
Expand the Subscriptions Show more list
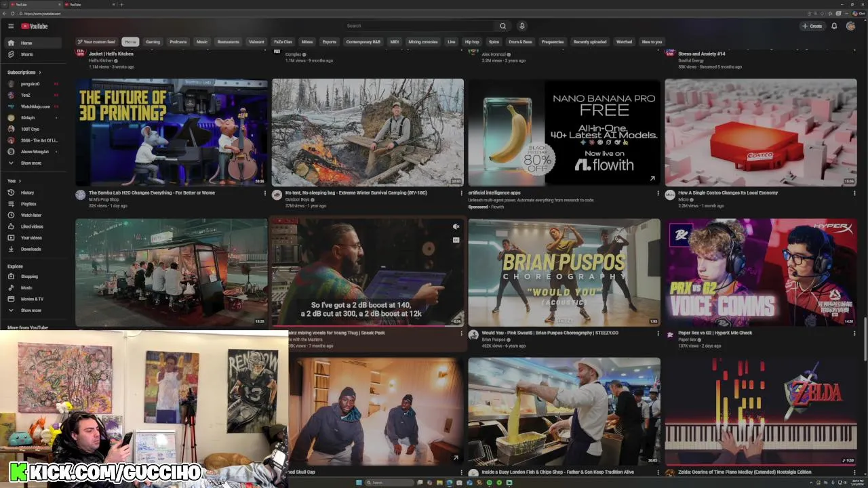click(33, 163)
